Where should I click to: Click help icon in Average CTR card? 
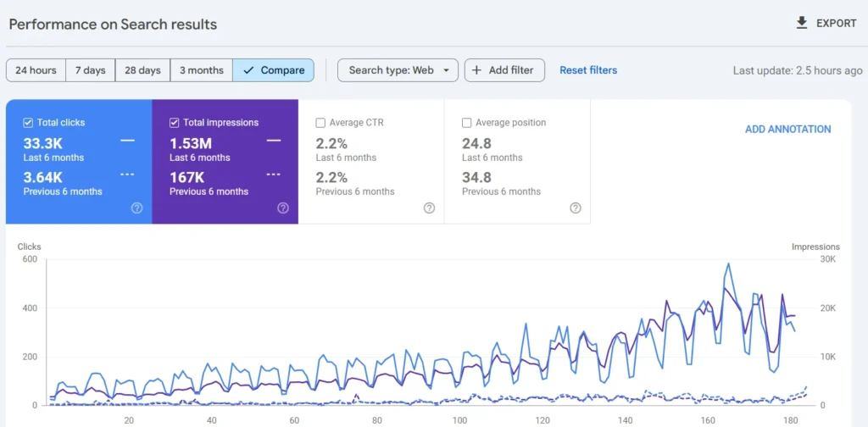pyautogui.click(x=429, y=208)
